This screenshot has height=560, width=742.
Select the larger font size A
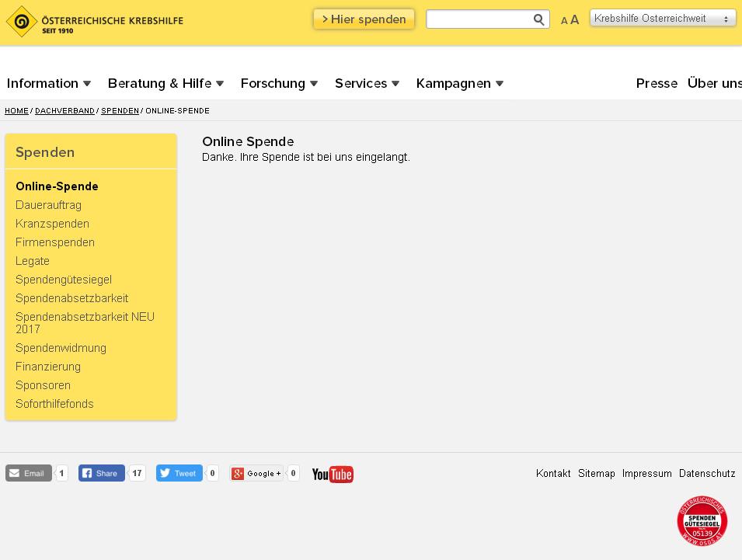click(x=574, y=20)
